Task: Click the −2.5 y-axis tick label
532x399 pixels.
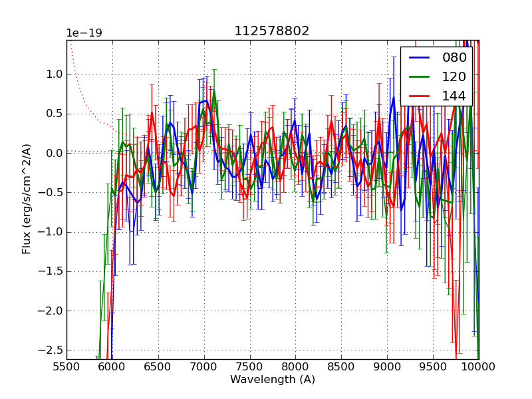Action: 51,350
